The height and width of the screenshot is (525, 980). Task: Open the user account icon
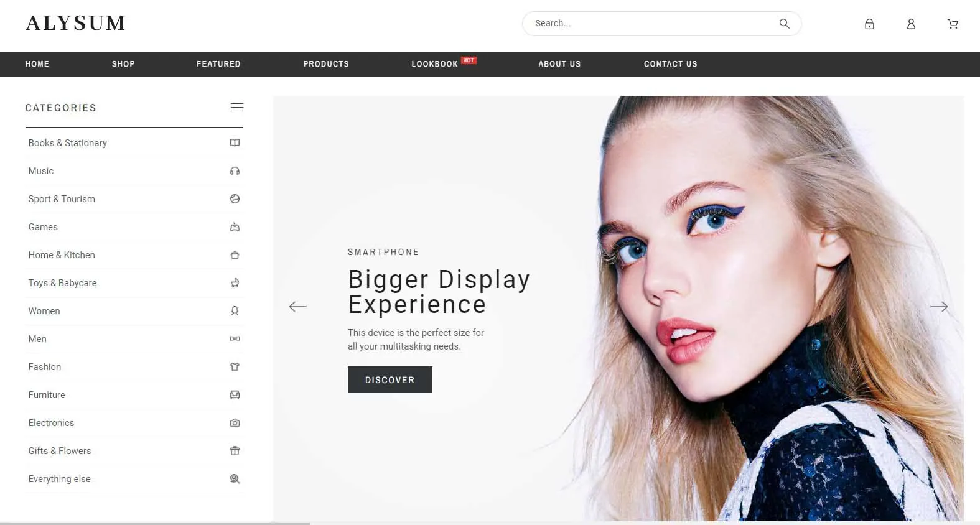pos(911,24)
